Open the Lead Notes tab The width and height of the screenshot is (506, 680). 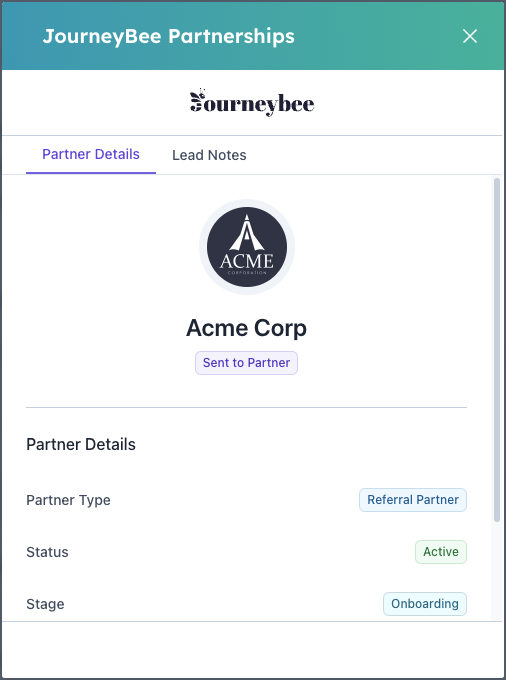coord(209,155)
